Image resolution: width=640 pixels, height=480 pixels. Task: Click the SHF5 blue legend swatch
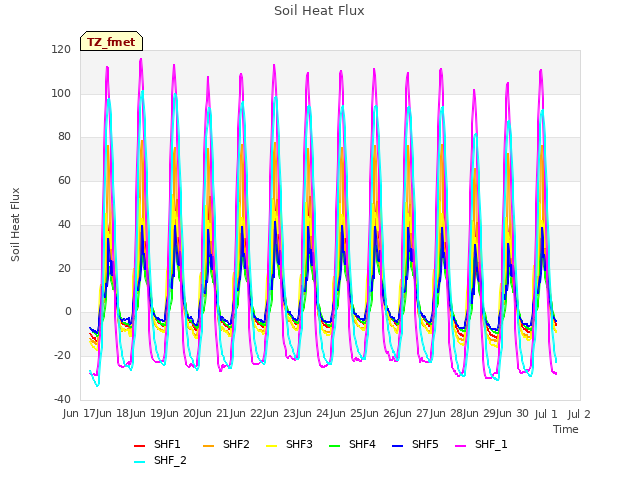click(x=398, y=446)
